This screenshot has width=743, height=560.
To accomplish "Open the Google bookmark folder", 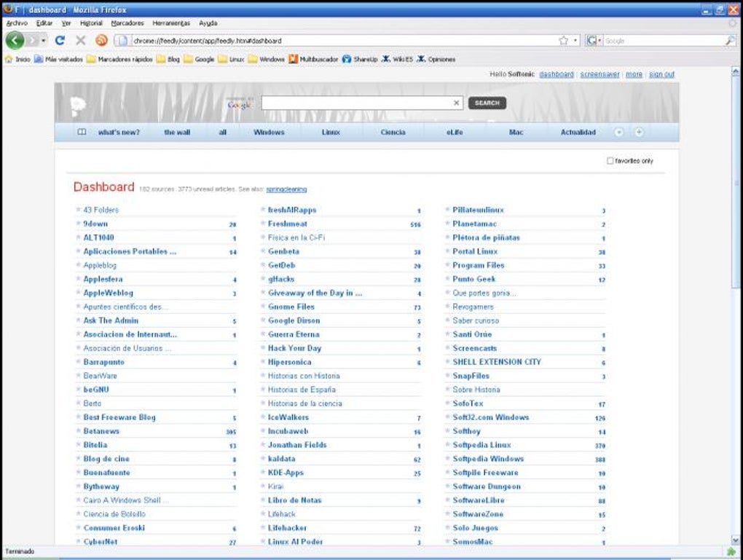I will [199, 59].
